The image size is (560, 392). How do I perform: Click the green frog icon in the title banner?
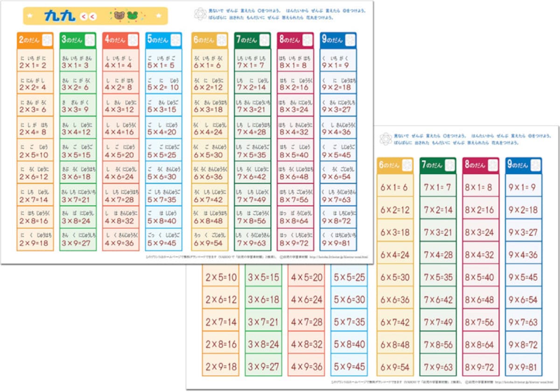(x=132, y=15)
